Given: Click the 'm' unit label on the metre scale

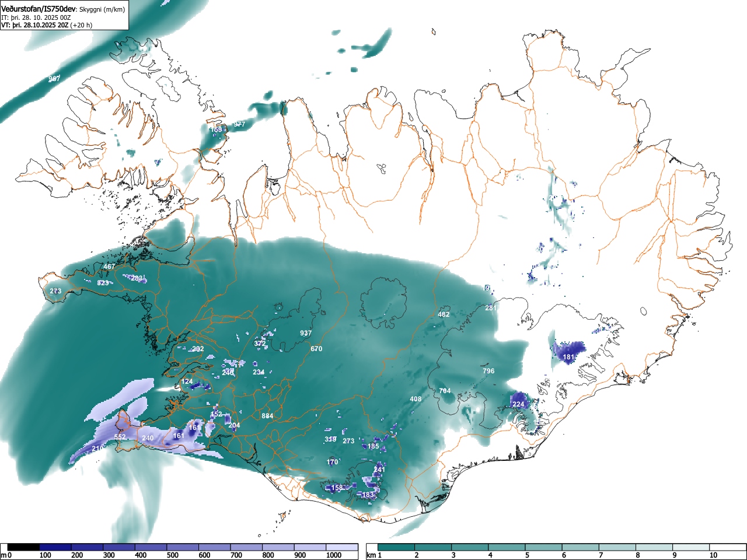Looking at the screenshot, I should tap(4, 555).
